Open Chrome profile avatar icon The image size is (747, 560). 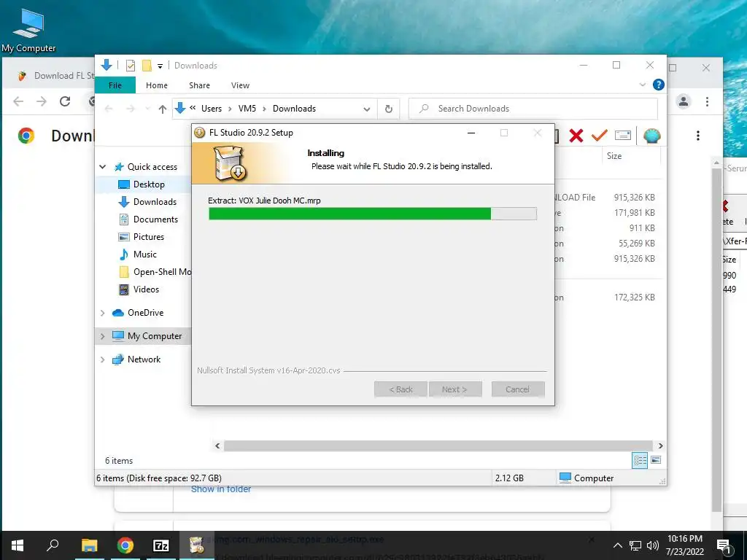pos(684,101)
